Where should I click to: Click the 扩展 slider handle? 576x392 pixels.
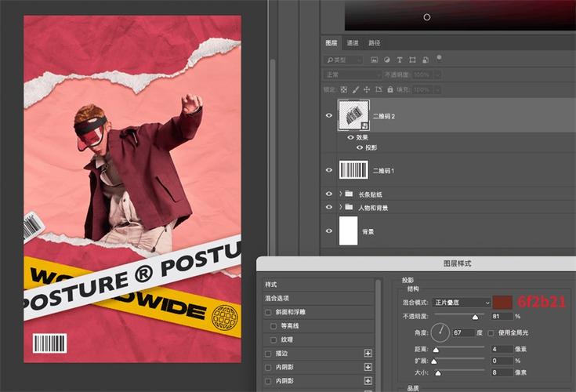(434, 361)
